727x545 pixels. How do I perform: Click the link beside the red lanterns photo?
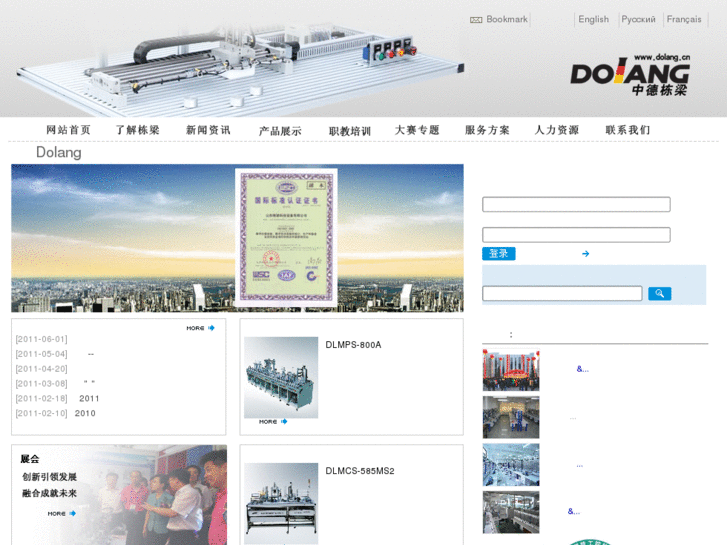point(583,369)
